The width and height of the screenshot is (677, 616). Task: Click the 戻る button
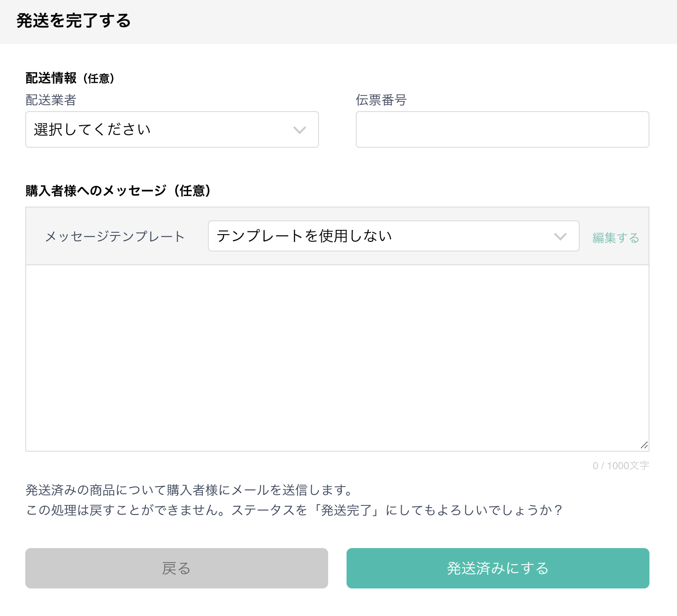coord(177,568)
